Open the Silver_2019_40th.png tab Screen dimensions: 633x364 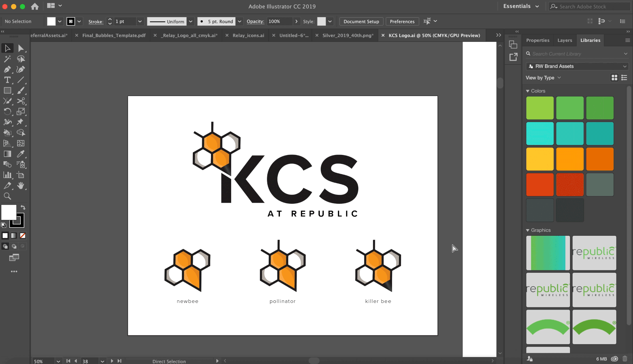(x=348, y=35)
